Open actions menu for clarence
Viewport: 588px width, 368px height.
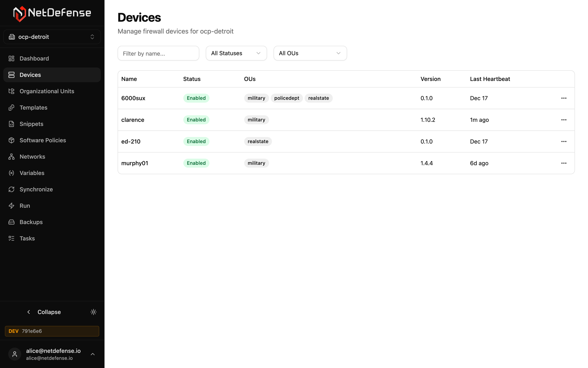(x=564, y=120)
